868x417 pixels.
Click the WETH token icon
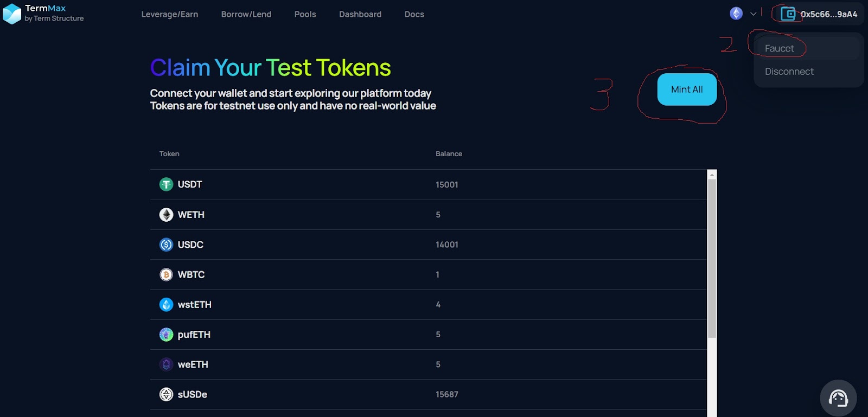[166, 215]
